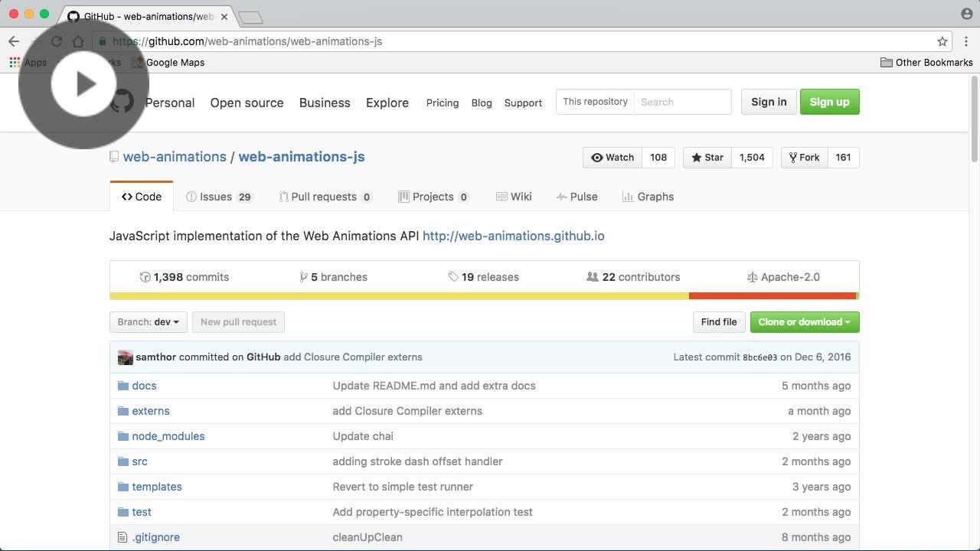Image resolution: width=980 pixels, height=551 pixels.
Task: Expand the Clone or download dropdown
Action: pos(804,322)
